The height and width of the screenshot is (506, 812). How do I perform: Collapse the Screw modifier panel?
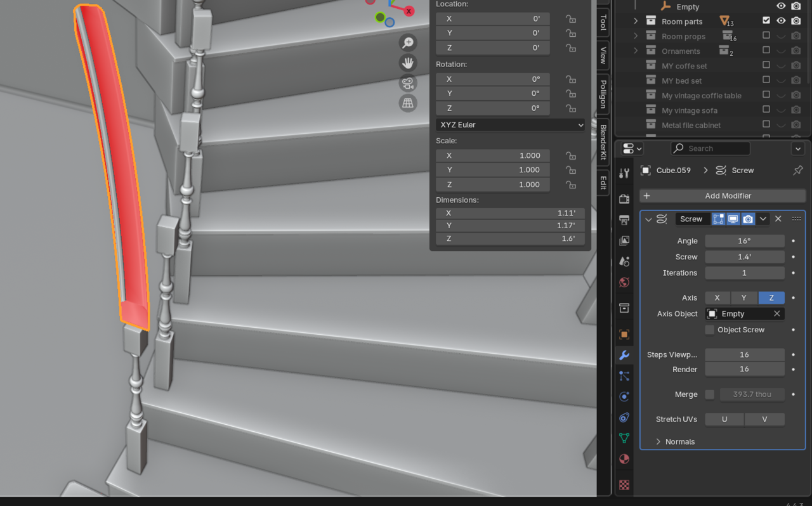click(648, 219)
